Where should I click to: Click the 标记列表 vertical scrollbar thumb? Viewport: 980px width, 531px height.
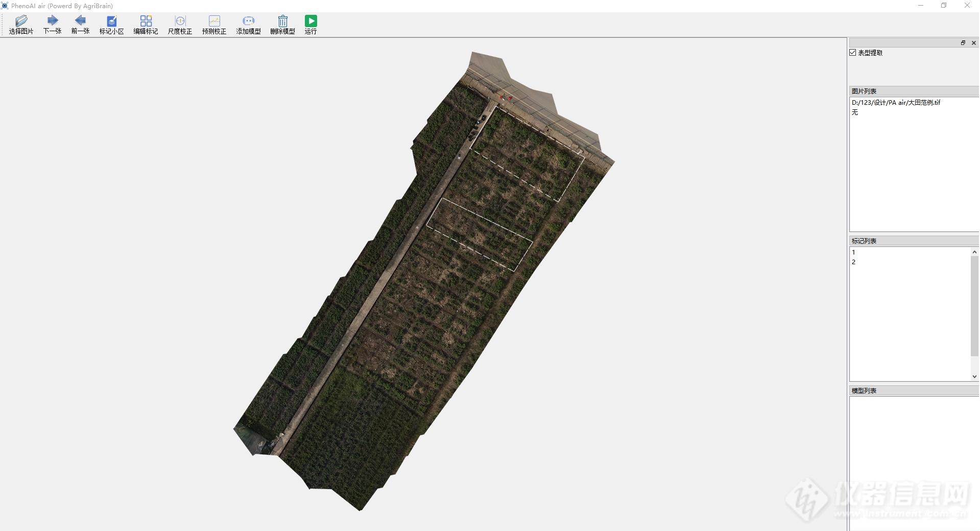pos(974,306)
